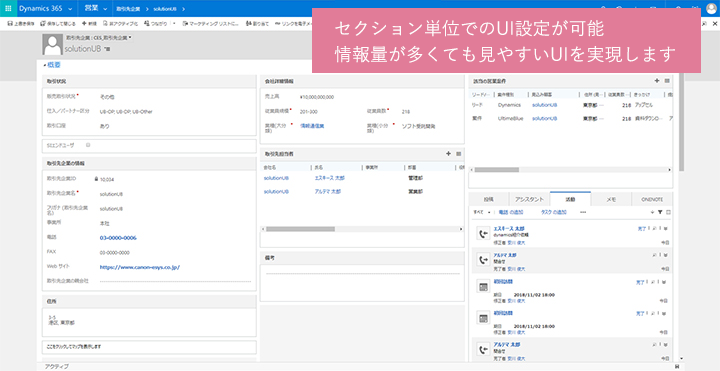Select the 活動 tab
Viewport: 720px width, 371px height.
(570, 199)
